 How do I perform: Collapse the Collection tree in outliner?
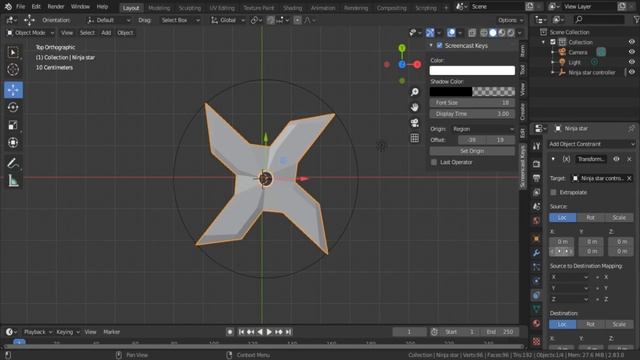[543, 42]
